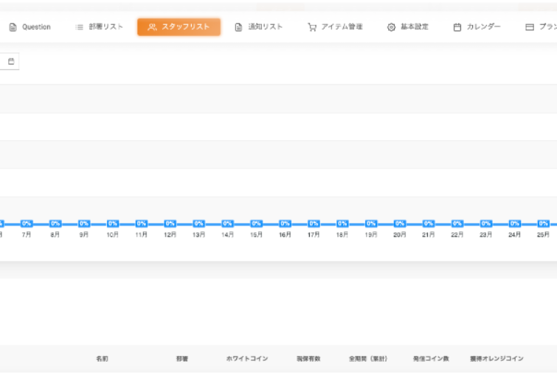The height and width of the screenshot is (392, 557).
Task: Click the 全期間（累計） column header
Action: [368, 359]
